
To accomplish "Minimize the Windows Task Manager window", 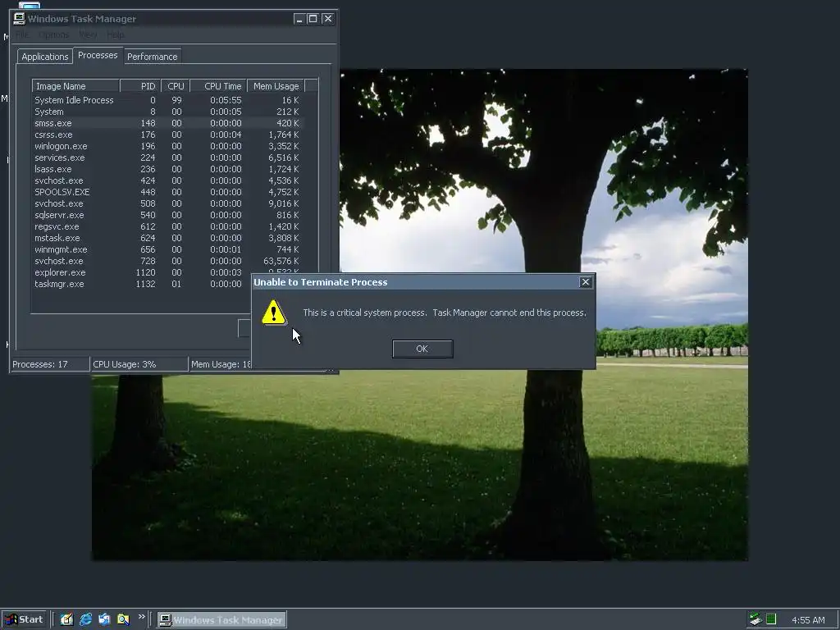I will 299,19.
